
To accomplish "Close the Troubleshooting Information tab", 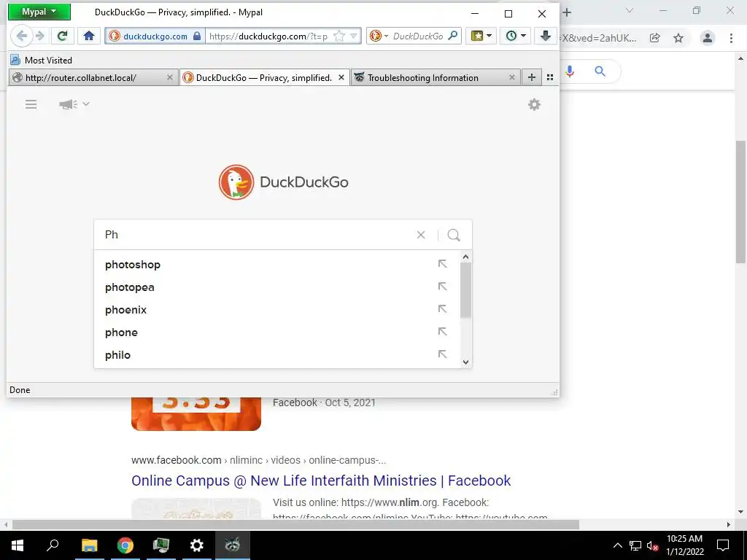I will click(511, 77).
